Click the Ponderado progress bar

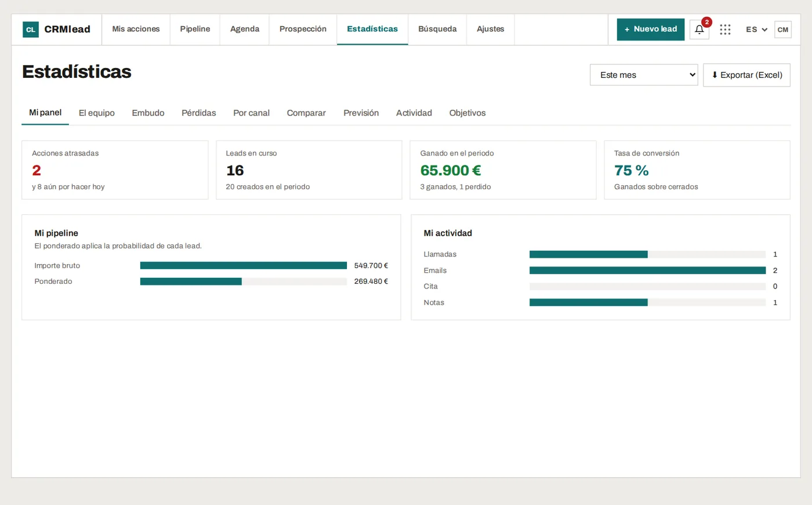click(244, 282)
